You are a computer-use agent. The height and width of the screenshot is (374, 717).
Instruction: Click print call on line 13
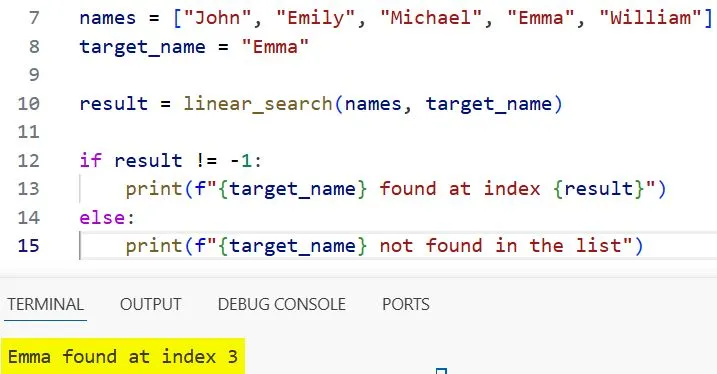tap(154, 189)
